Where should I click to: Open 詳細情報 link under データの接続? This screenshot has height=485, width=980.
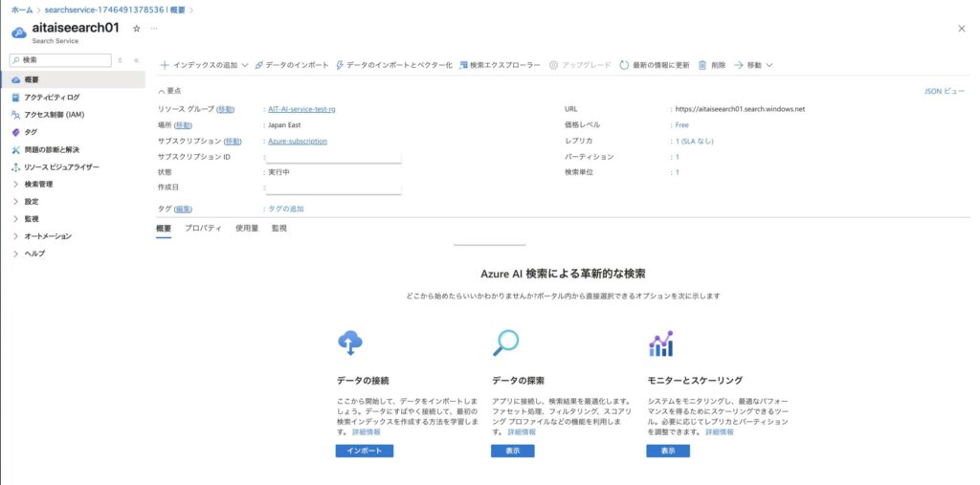click(366, 431)
